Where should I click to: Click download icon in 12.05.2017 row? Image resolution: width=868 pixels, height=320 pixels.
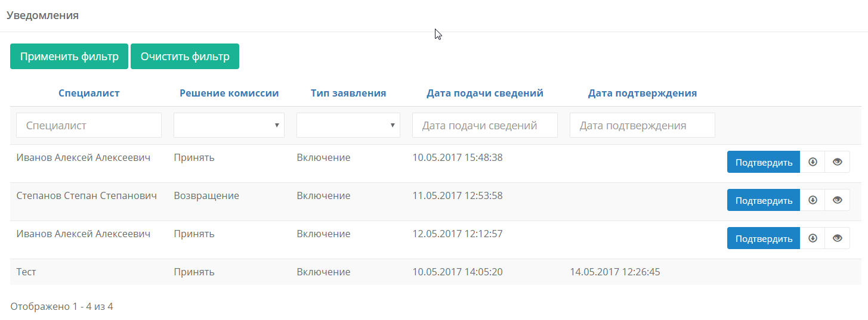813,238
